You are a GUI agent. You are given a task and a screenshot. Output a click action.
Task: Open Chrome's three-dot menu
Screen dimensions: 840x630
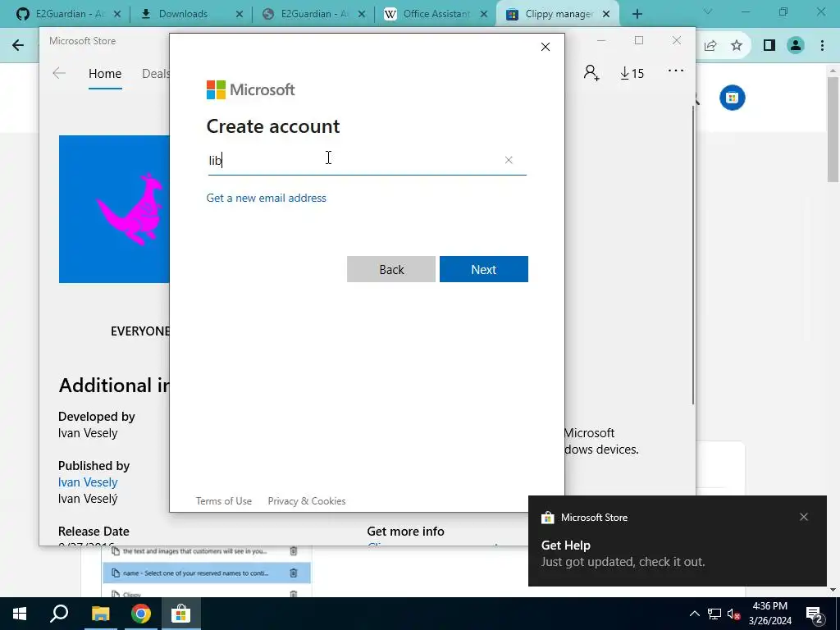click(822, 46)
